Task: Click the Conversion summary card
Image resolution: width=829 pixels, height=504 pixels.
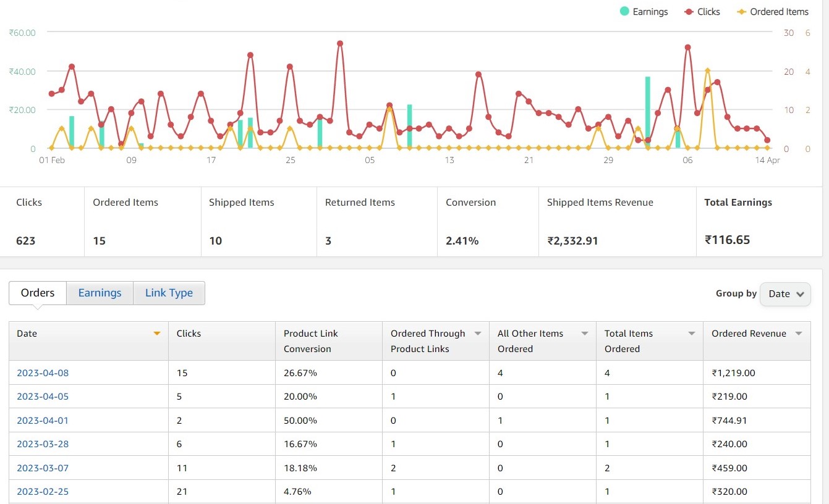Action: (x=488, y=222)
